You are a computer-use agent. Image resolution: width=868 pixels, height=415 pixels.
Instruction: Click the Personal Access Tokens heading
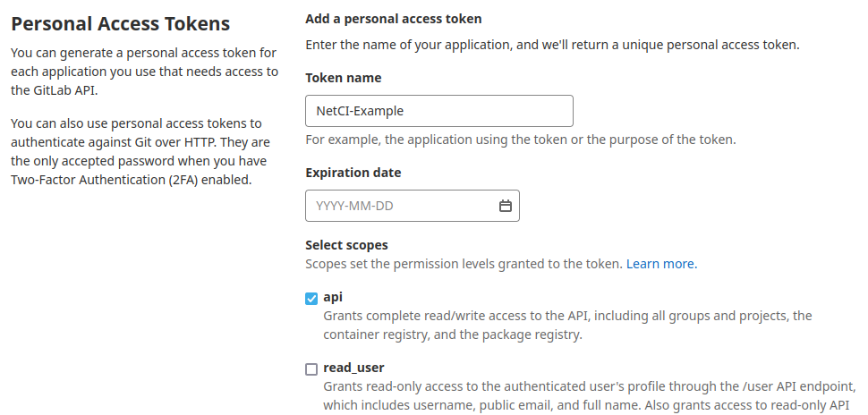pos(120,23)
